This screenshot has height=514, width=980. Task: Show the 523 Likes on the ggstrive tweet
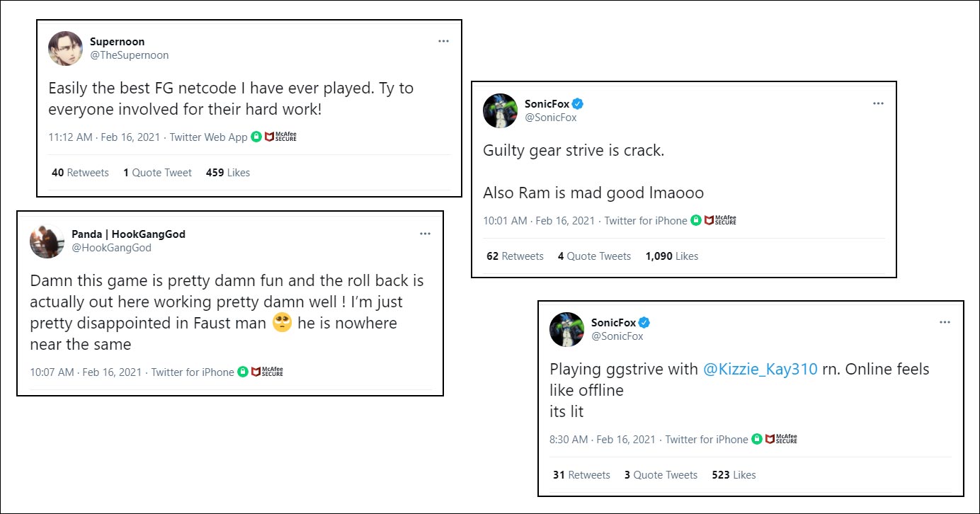(x=734, y=475)
